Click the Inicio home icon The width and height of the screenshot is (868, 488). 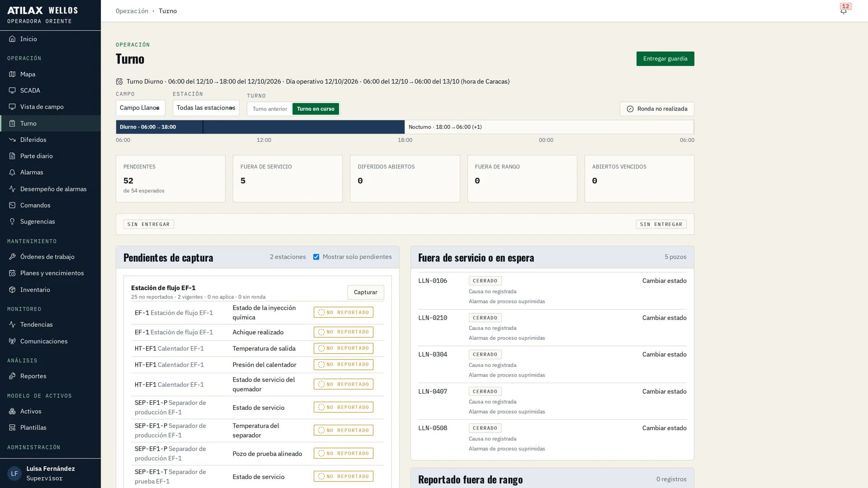pyautogui.click(x=12, y=39)
